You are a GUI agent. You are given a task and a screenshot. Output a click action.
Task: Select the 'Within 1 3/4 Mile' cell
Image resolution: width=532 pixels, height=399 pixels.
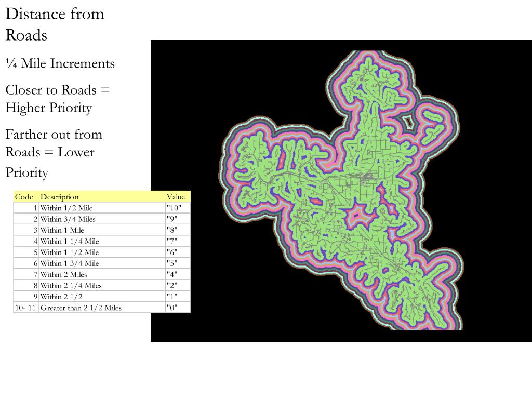(x=102, y=263)
